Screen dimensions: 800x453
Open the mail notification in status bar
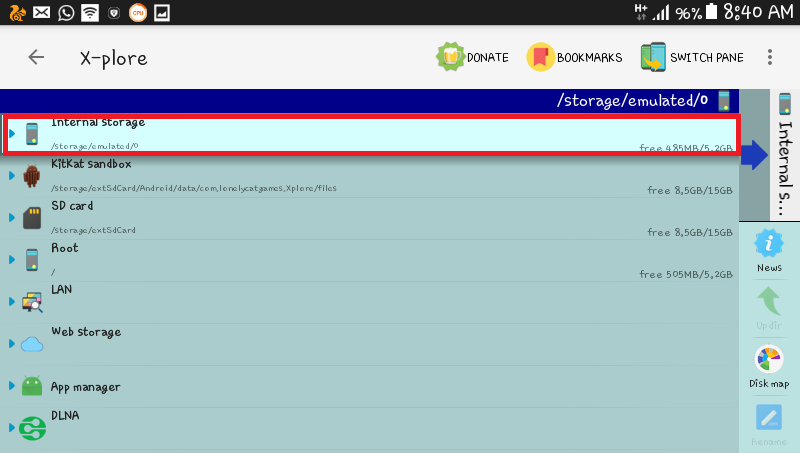click(41, 12)
